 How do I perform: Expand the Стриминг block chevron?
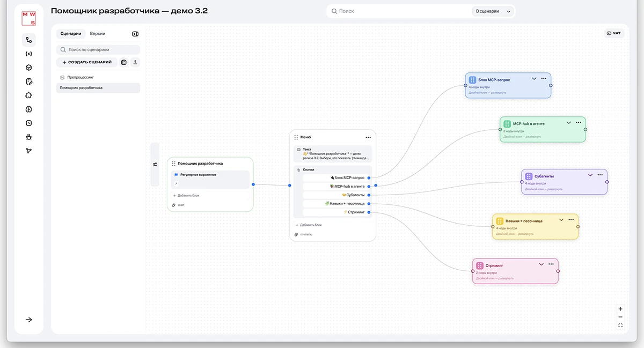[541, 264]
